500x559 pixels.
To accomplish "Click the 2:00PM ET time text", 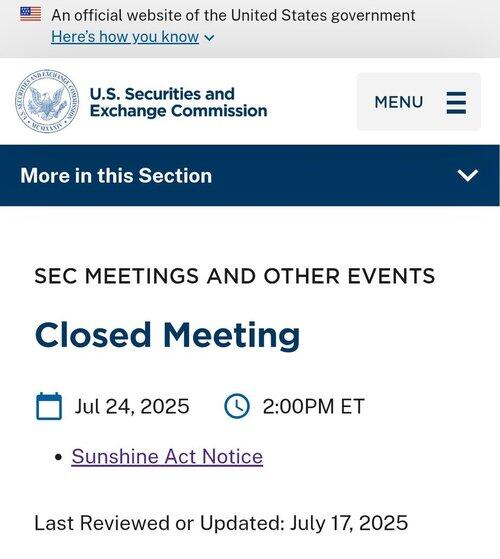I will [314, 406].
